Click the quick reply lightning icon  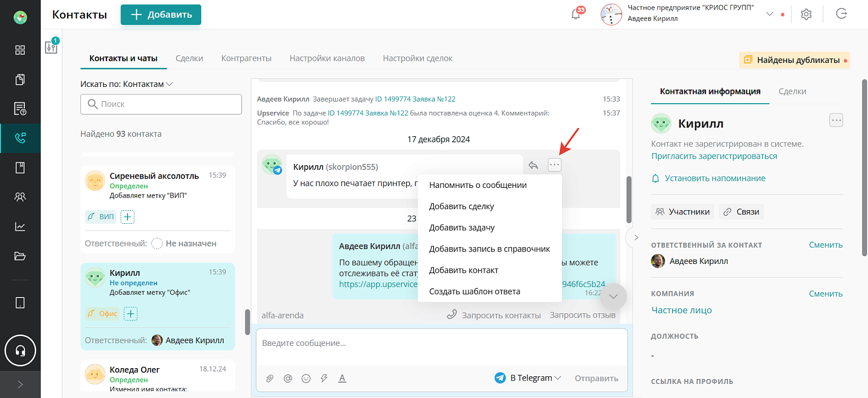coord(324,378)
